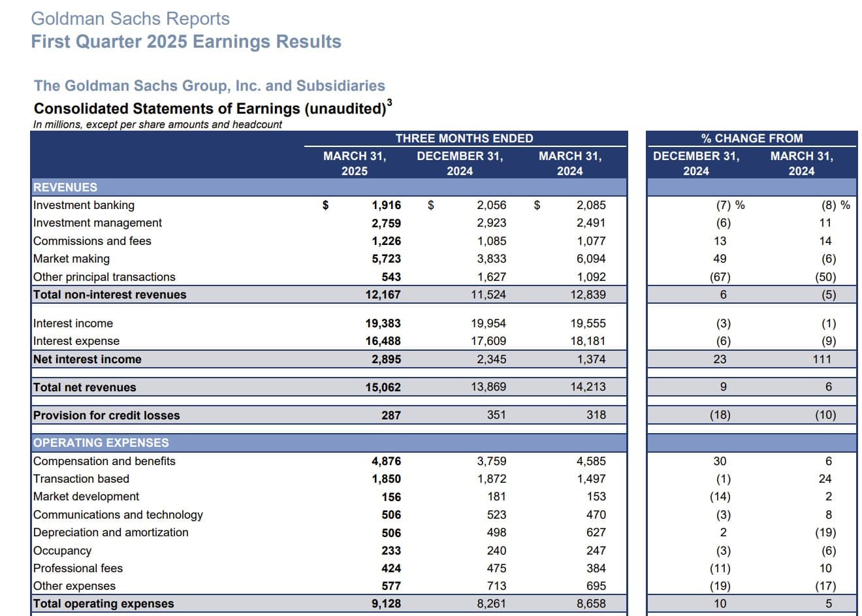Viewport: 862px width, 616px height.
Task: Click the "Market making" revenue label
Action: tap(71, 259)
